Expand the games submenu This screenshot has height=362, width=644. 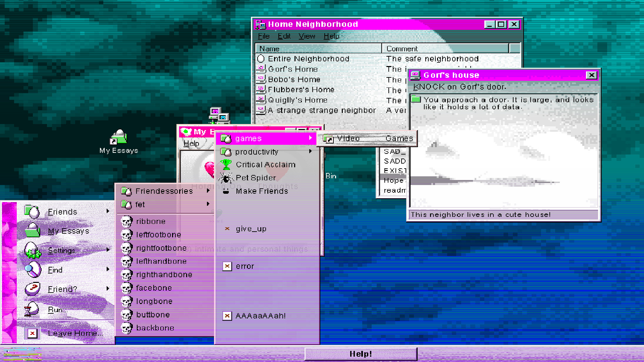[x=265, y=138]
